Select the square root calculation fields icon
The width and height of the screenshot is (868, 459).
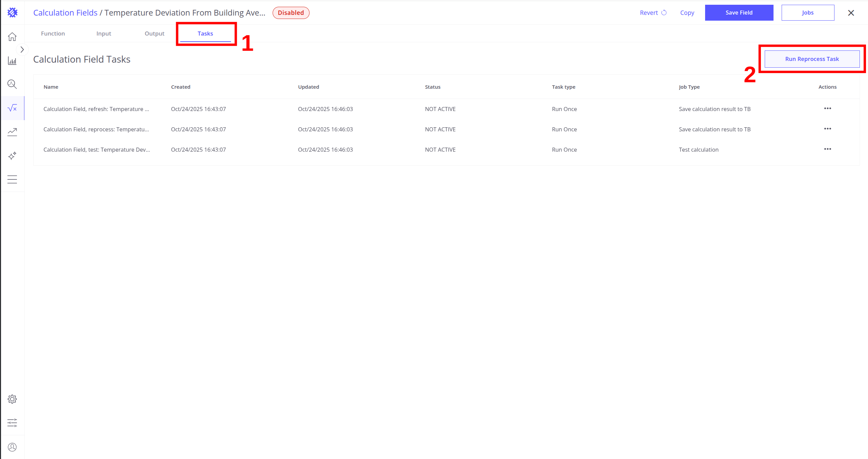pos(12,108)
